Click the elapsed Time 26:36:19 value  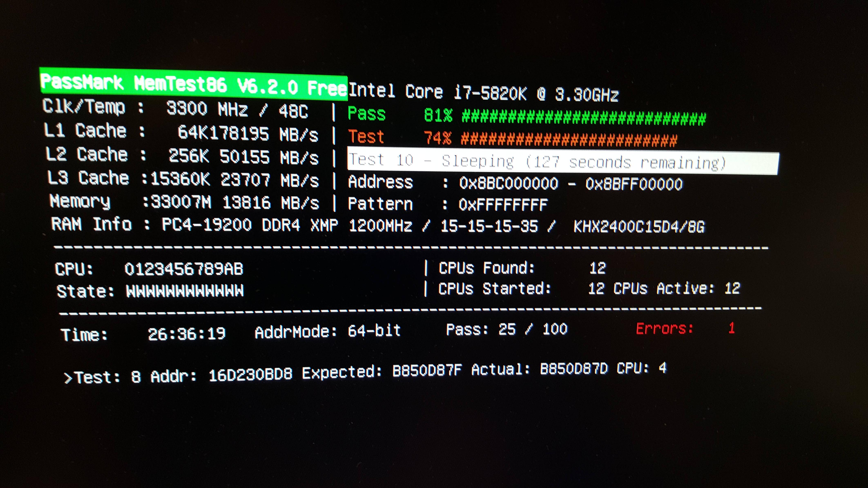186,334
